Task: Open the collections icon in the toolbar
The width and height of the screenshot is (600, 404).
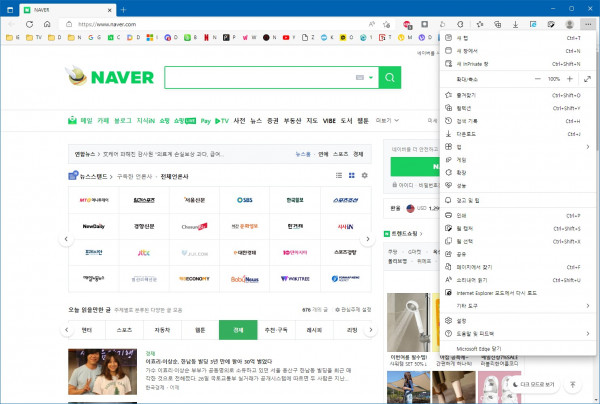Action: coord(497,24)
